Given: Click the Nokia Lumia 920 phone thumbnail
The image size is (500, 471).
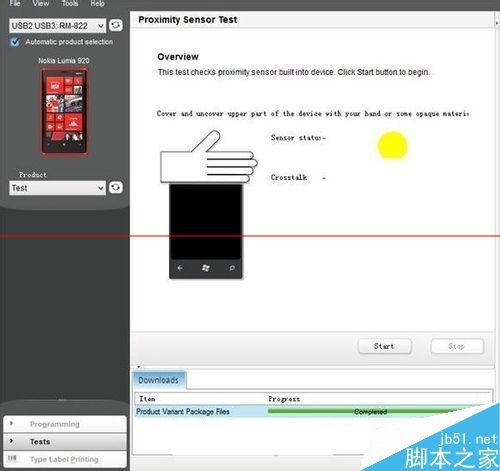Looking at the screenshot, I should (x=64, y=111).
